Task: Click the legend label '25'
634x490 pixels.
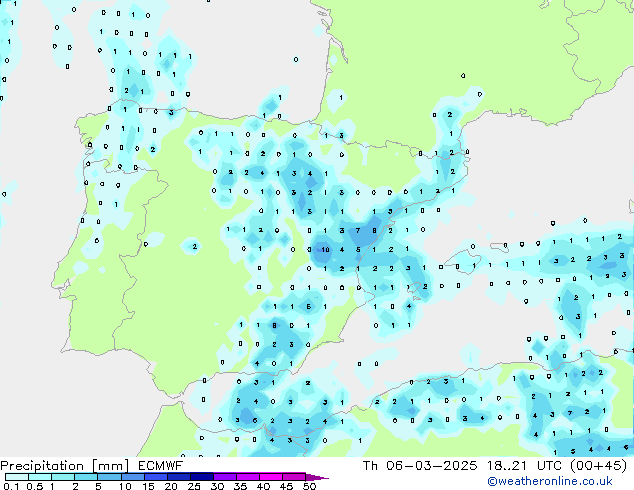Action: [194, 486]
